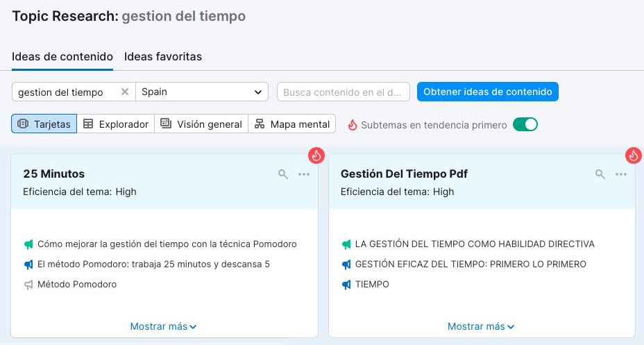Select the Explorador view
Screen dimensions: 644x345
tap(116, 124)
